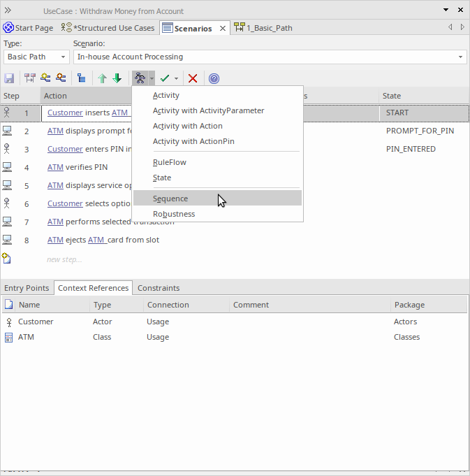Open the Entry Points tab
Image resolution: width=470 pixels, height=476 pixels.
coord(27,288)
